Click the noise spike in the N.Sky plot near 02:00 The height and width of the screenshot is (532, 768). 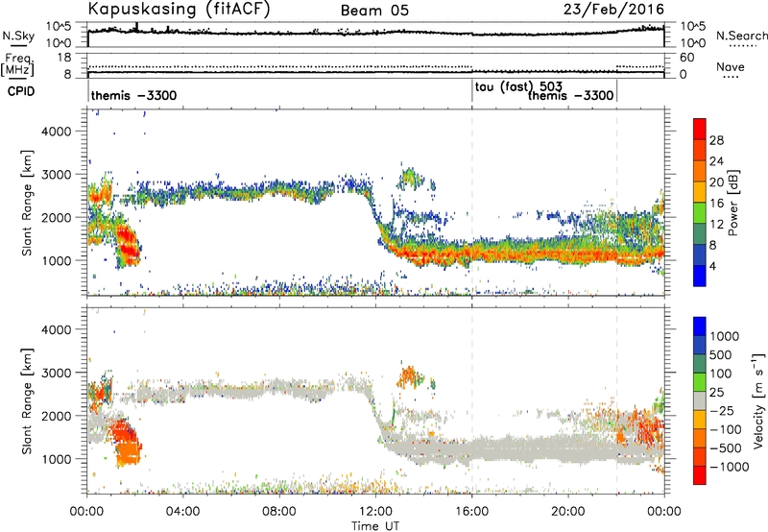tap(136, 27)
